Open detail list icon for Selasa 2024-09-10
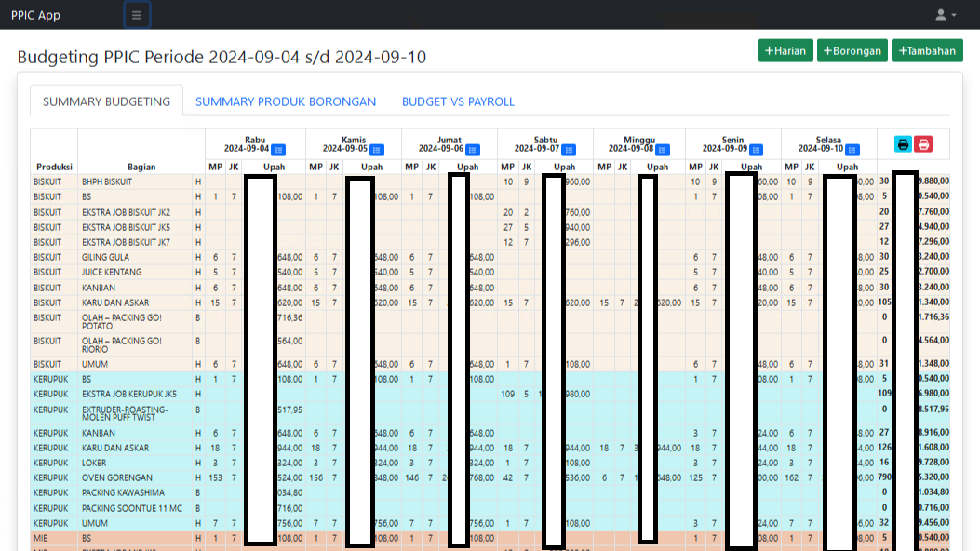The width and height of the screenshot is (980, 551). click(852, 149)
